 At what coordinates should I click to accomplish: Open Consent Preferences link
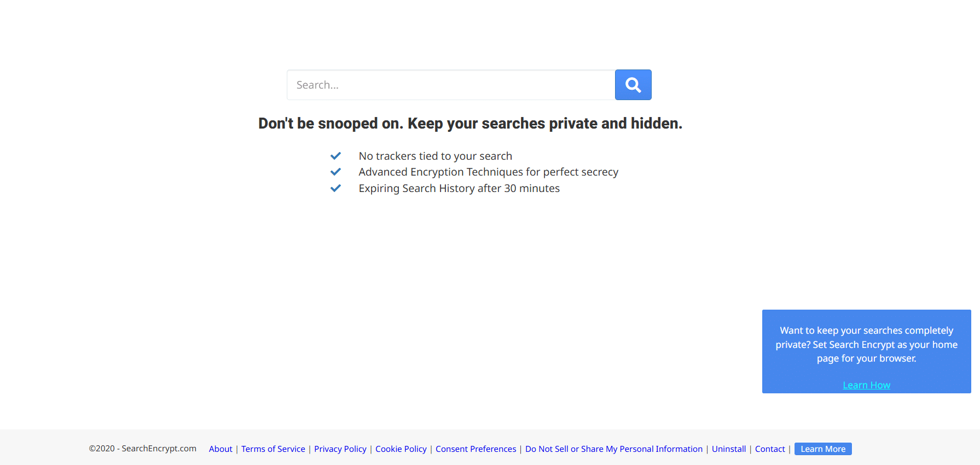(x=476, y=449)
